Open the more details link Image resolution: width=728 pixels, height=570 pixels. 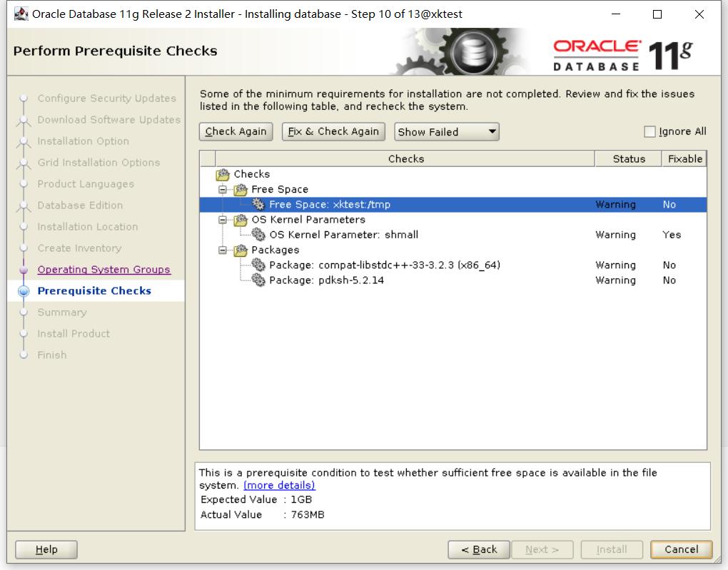pos(280,485)
